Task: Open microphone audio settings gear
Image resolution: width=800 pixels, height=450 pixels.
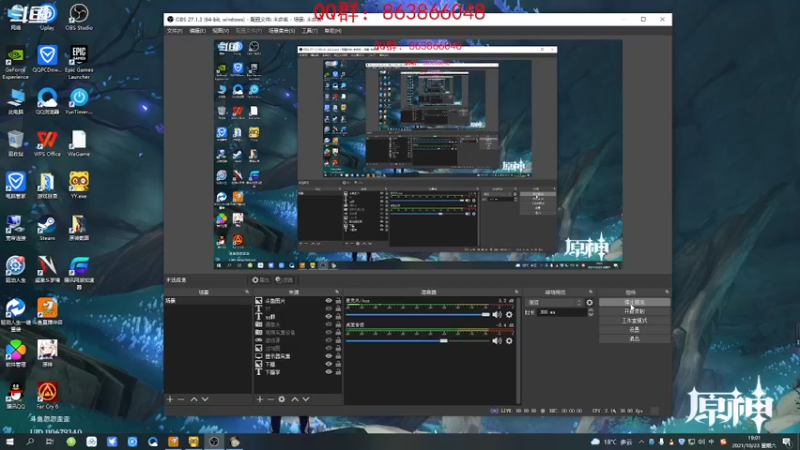Action: pyautogui.click(x=509, y=314)
